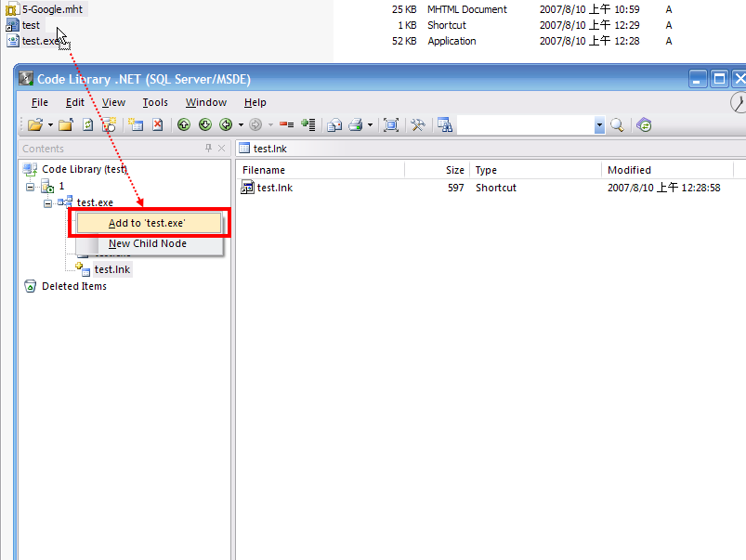Screen dimensions: 746x560
Task: Click the test shortcut file icon in Explorer
Action: (12, 25)
